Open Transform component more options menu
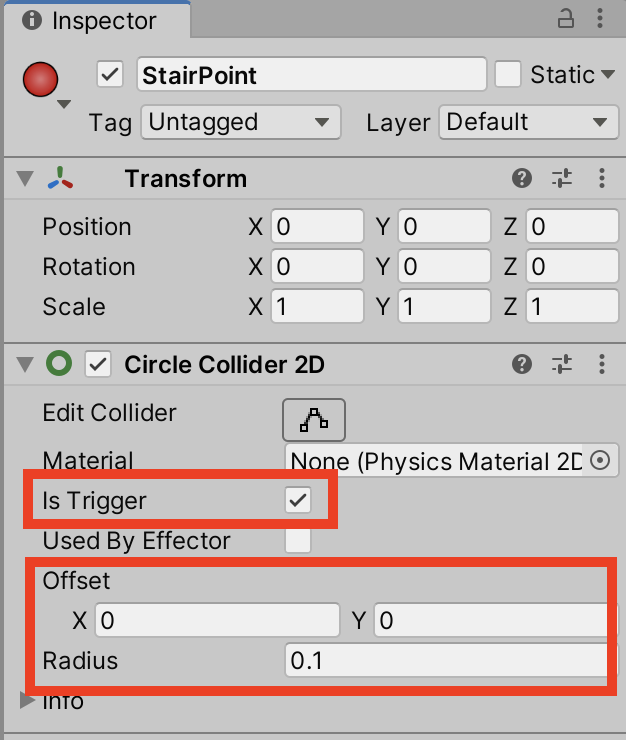Viewport: 626px width, 740px height. (602, 179)
